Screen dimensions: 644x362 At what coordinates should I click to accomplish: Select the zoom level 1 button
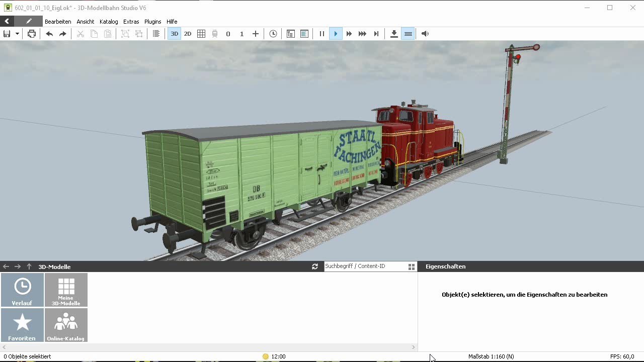point(242,34)
